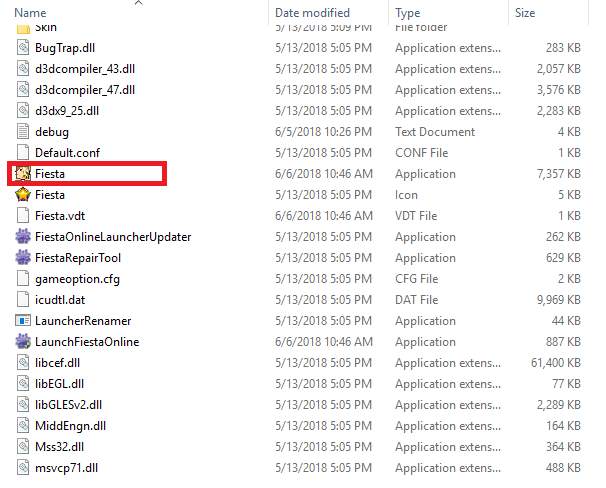Viewport: 606px width, 488px height.
Task: Select the Mss32.dll file name
Action: coord(59,447)
